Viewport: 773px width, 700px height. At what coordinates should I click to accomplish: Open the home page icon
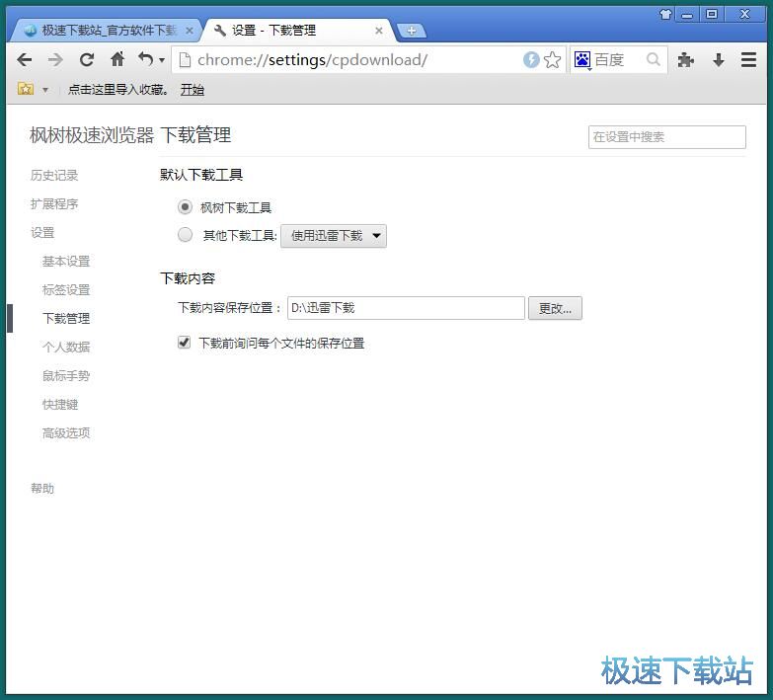pyautogui.click(x=117, y=59)
